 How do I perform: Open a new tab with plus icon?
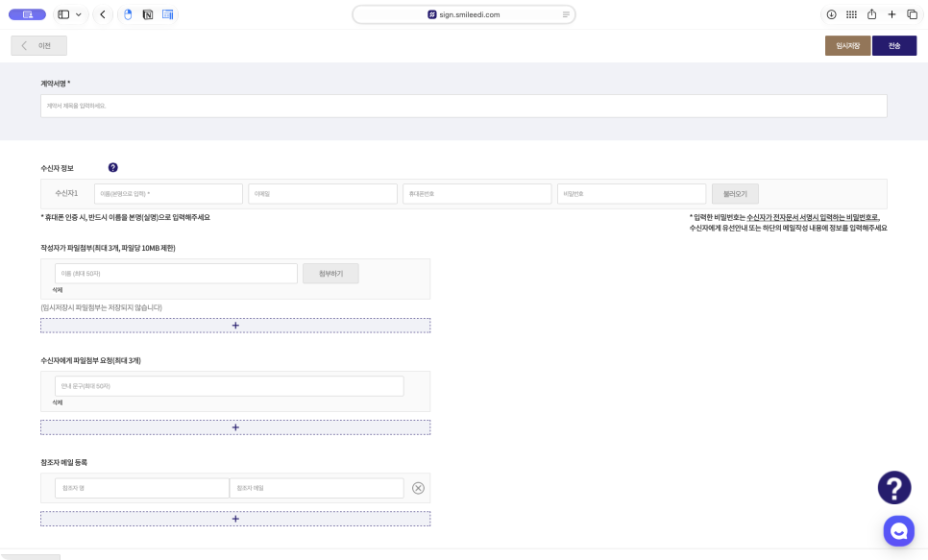tap(891, 14)
